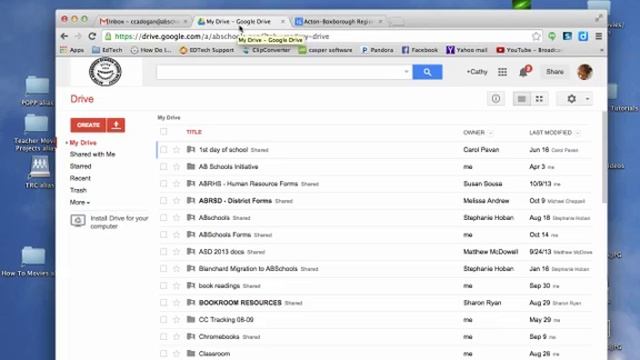Star the 1st day of school folder
640x360 pixels.
[x=176, y=150]
